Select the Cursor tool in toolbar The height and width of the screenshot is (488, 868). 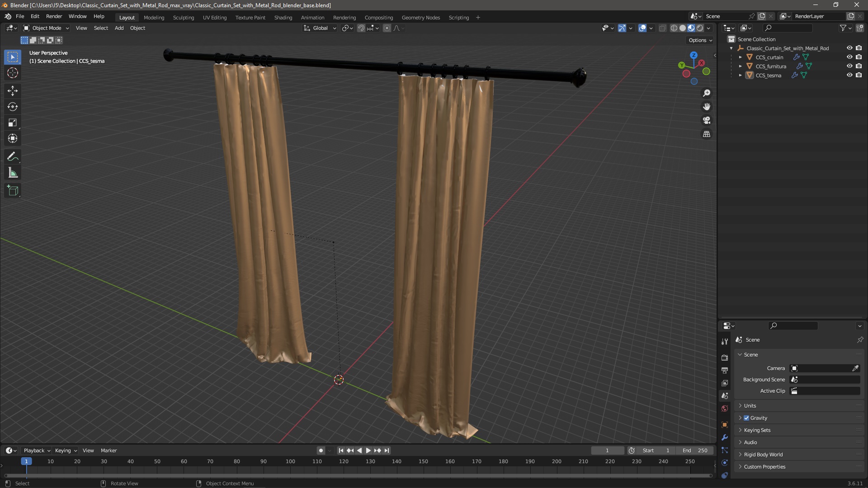(13, 73)
